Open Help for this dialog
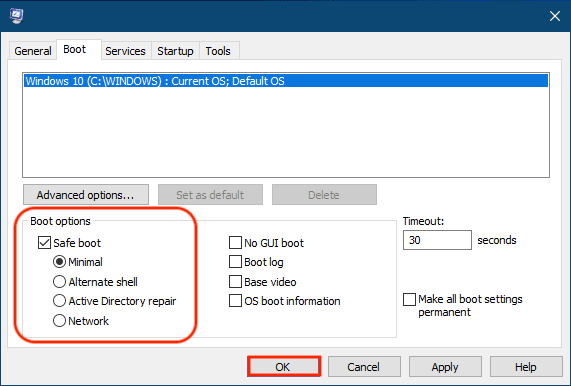Screen dimensions: 571x386 tap(526, 366)
